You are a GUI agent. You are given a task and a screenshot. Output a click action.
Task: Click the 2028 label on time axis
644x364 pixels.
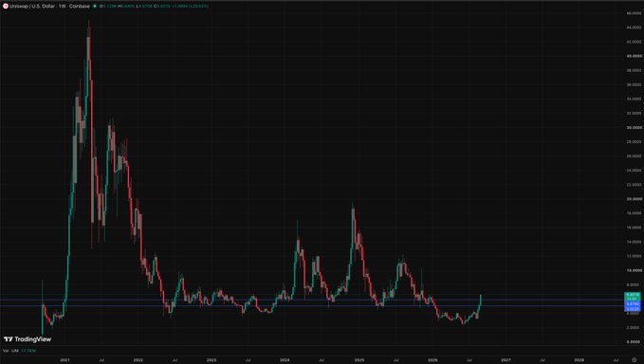580,360
